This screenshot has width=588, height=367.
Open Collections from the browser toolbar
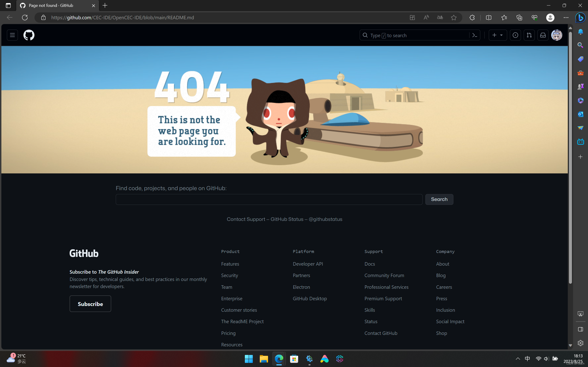(520, 17)
